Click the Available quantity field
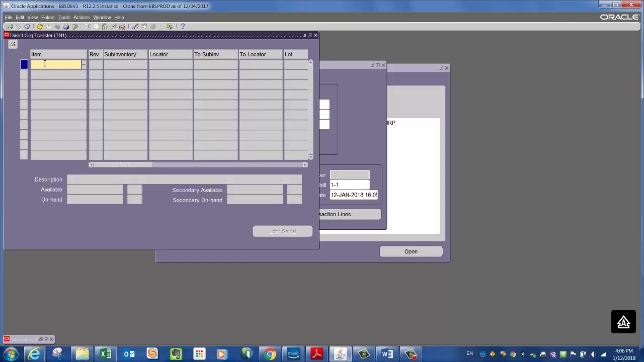 point(95,190)
